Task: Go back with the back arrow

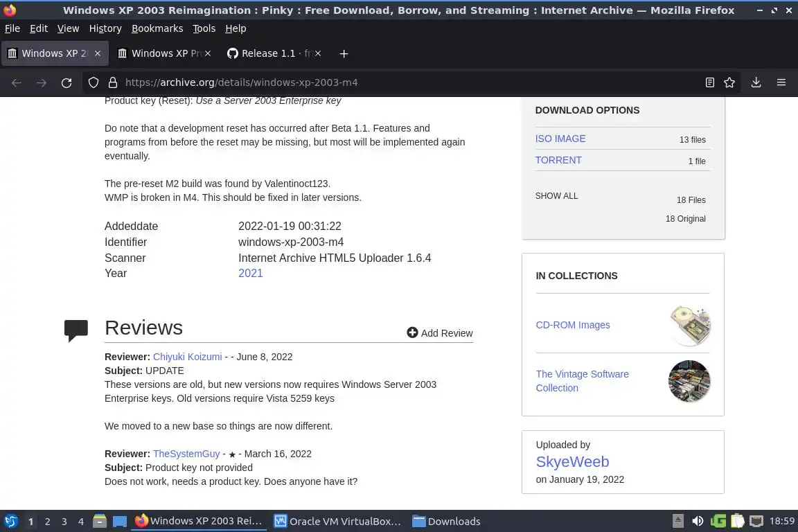Action: click(x=17, y=82)
